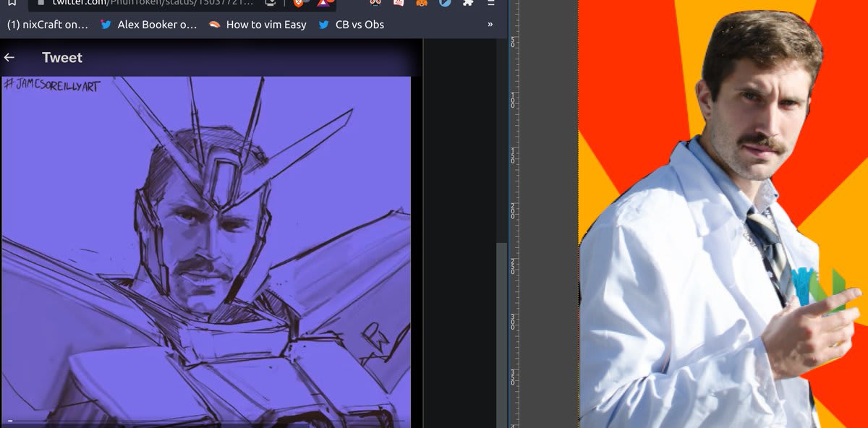This screenshot has height=428, width=868.
Task: Go back using the Tweet back arrow
Action: tap(9, 57)
